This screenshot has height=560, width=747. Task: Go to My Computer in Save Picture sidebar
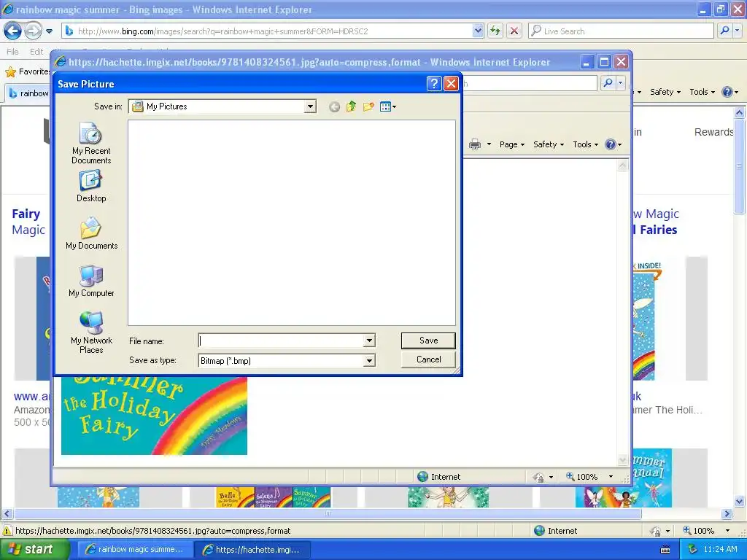pos(91,281)
